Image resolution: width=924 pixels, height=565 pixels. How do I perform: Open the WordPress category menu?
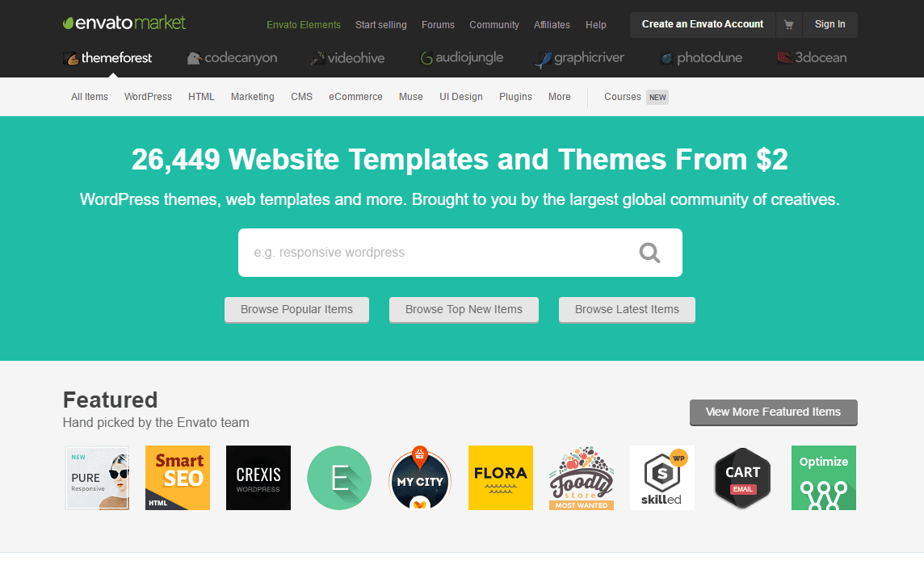148,97
